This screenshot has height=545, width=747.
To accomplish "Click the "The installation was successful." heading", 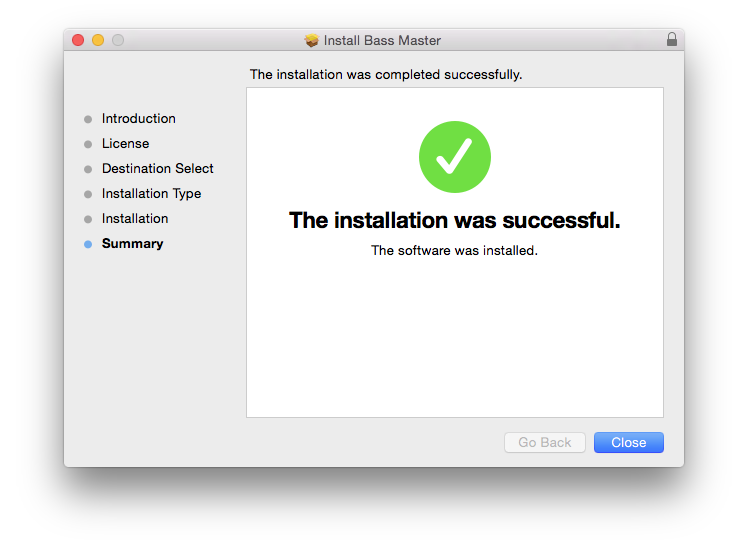I will 454,221.
